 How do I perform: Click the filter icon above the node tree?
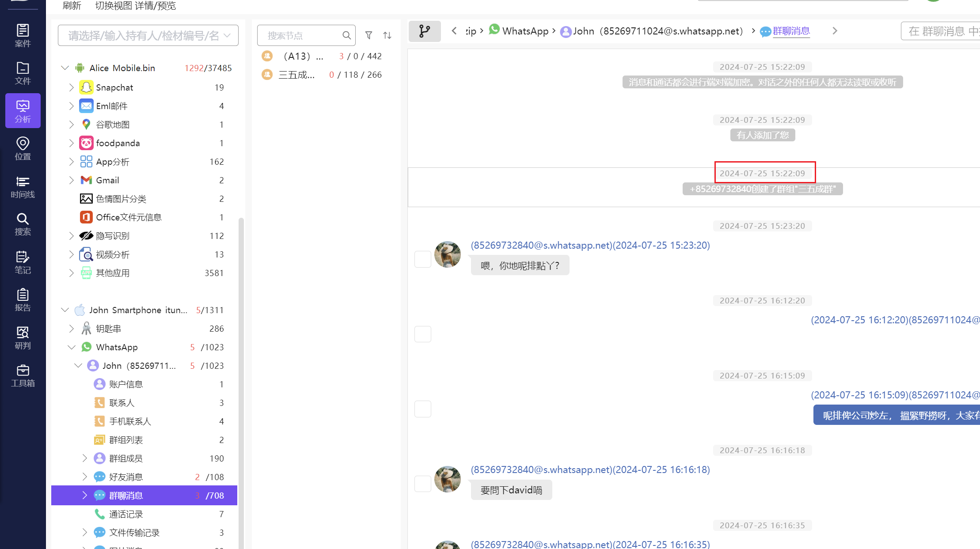tap(368, 35)
